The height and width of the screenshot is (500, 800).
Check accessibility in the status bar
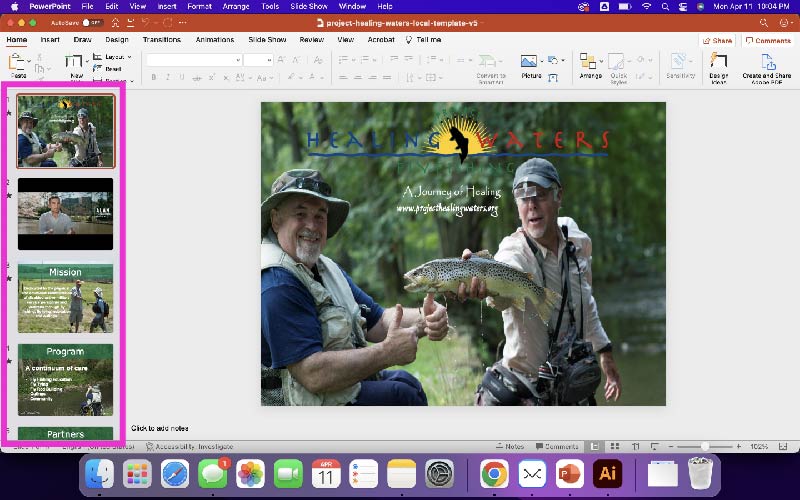coord(190,446)
